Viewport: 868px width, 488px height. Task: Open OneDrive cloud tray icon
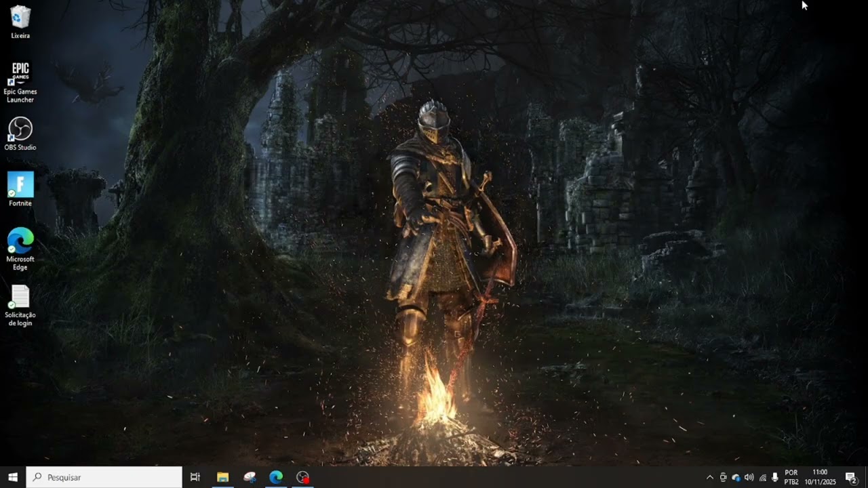coord(736,477)
